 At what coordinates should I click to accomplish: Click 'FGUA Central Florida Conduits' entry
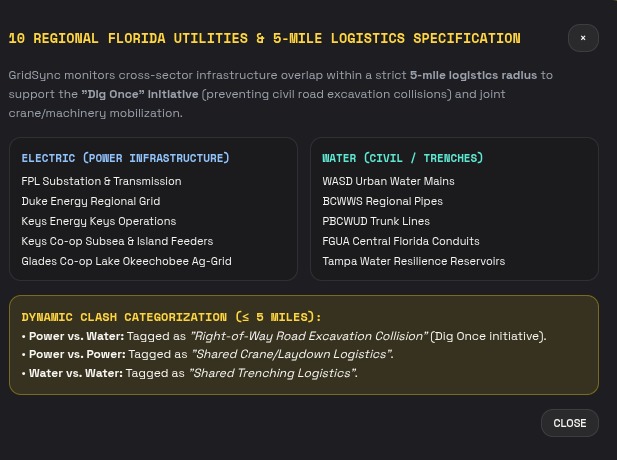pos(401,241)
